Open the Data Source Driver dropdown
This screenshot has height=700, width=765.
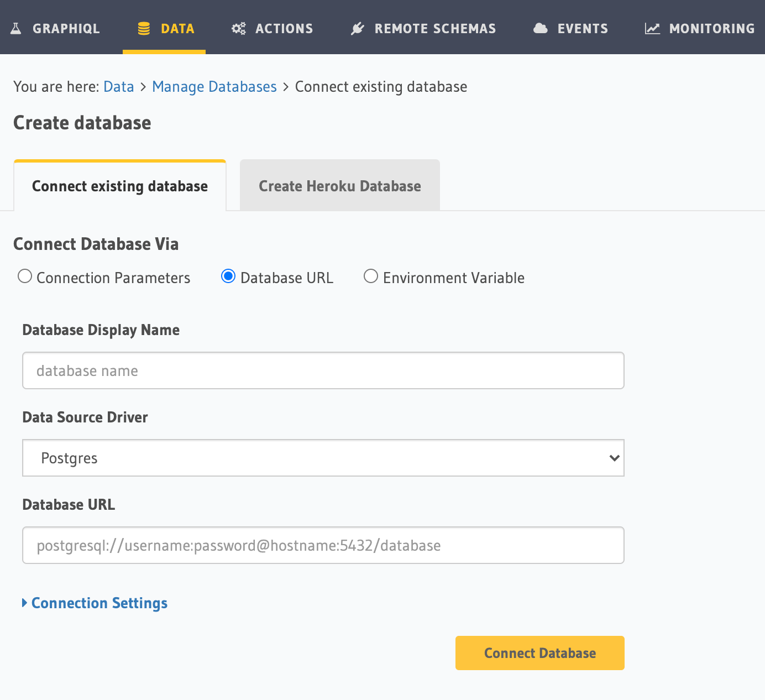pyautogui.click(x=323, y=458)
